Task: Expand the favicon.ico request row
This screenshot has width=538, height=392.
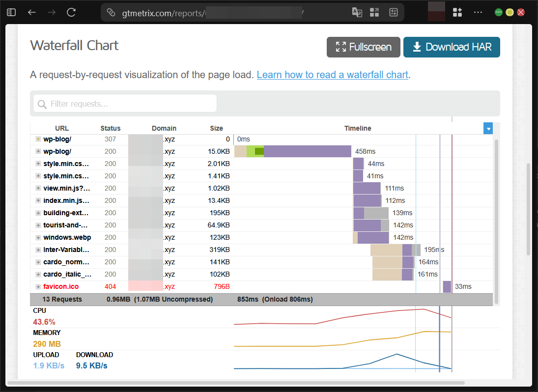Action: (x=38, y=287)
